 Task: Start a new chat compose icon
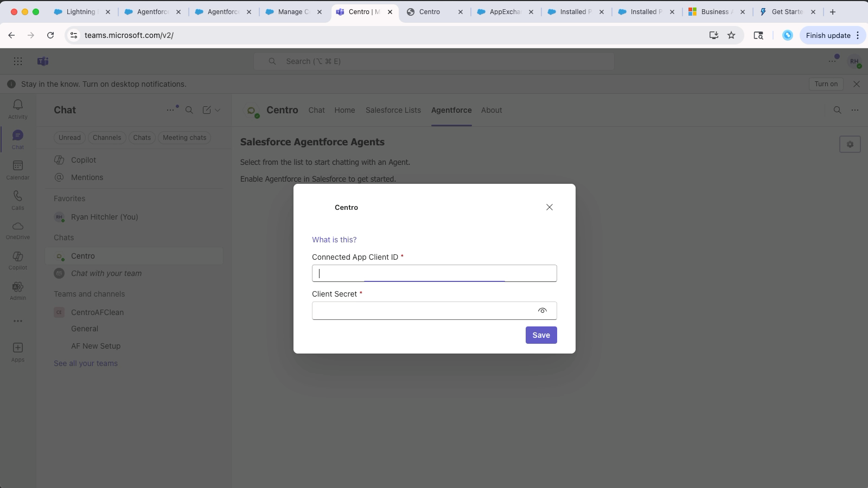(x=207, y=110)
